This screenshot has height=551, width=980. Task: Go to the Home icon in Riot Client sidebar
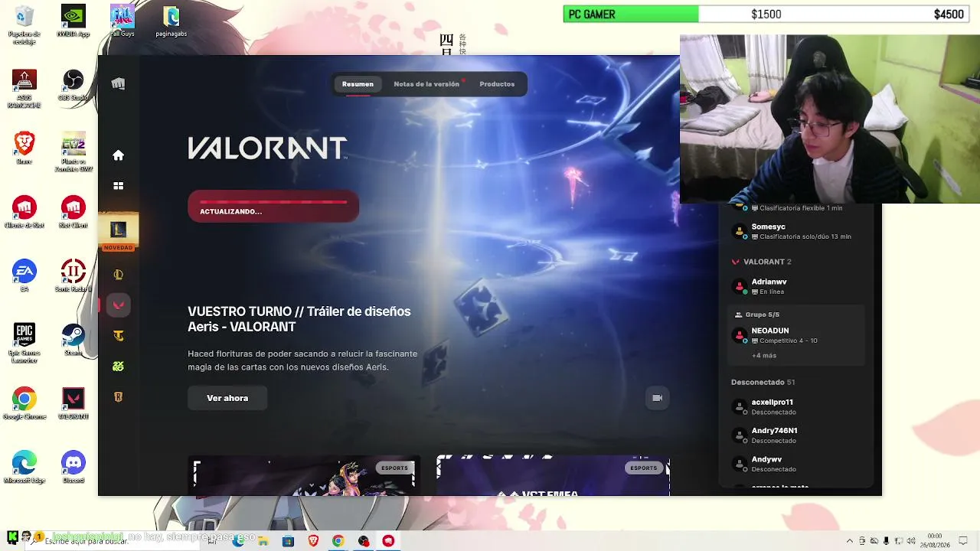(x=118, y=155)
